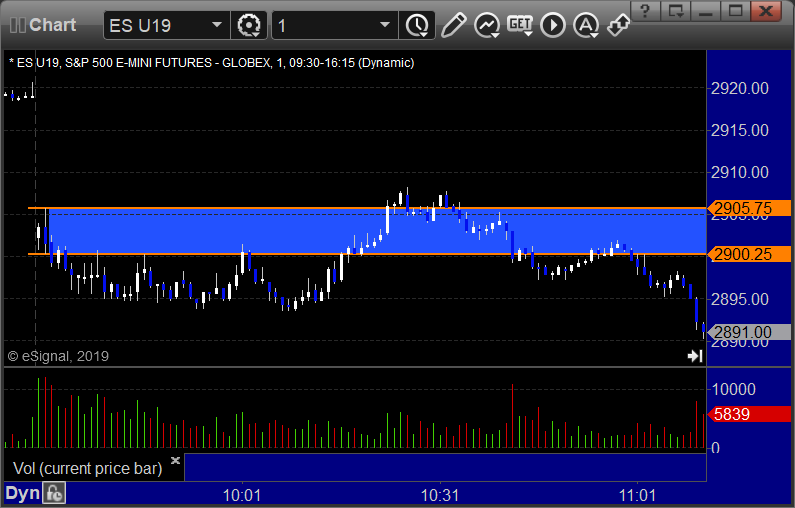
Task: Click the 2915.00 price axis label
Action: 740,130
